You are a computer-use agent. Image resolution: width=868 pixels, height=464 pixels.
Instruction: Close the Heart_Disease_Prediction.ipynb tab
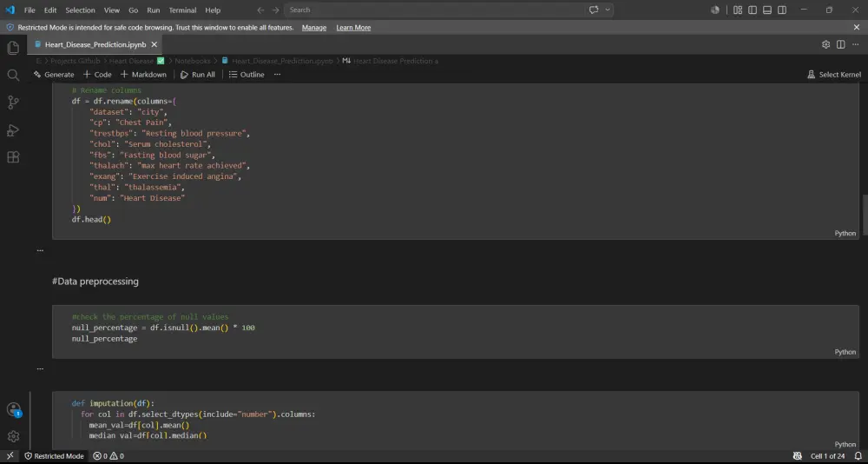tap(155, 44)
